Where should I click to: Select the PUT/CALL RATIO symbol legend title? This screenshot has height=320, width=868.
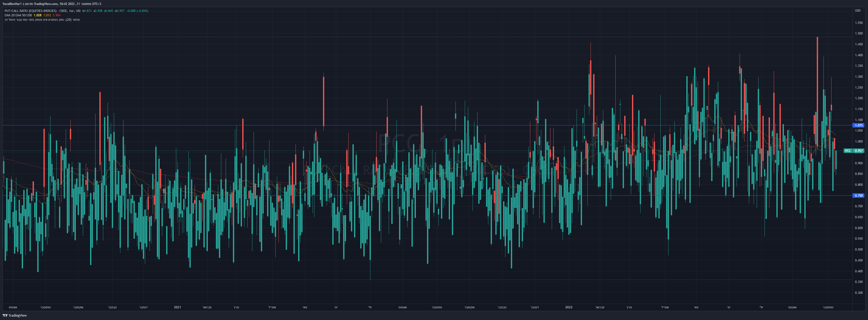(42, 11)
